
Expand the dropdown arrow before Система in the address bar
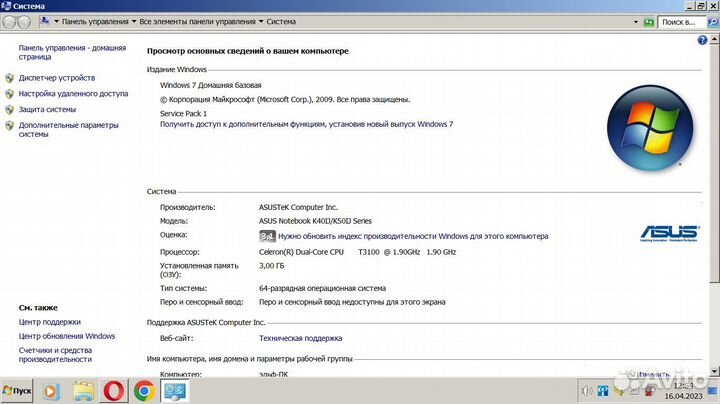pos(261,22)
